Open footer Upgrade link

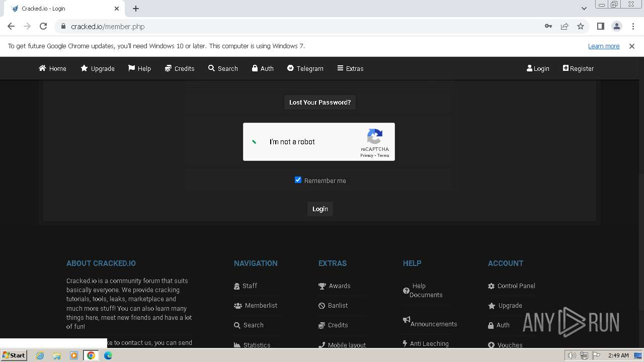505,305
